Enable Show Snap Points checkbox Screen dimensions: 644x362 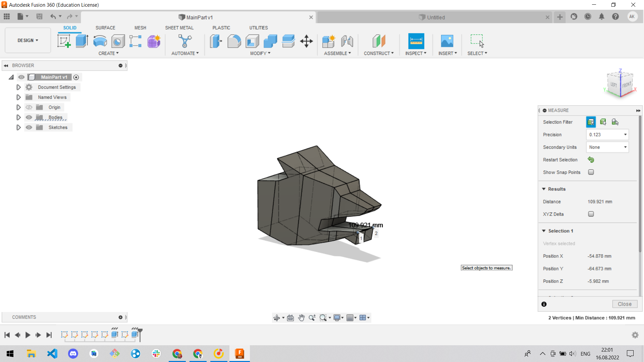point(591,172)
